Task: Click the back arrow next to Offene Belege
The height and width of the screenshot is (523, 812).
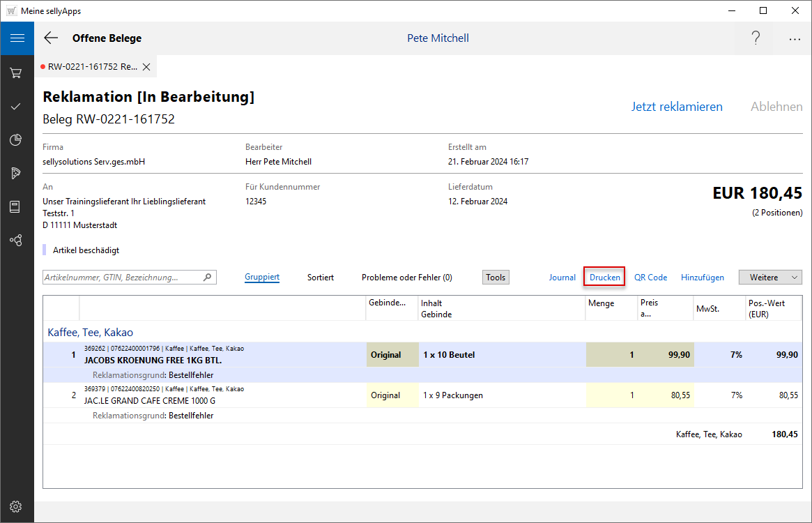Action: pyautogui.click(x=51, y=38)
